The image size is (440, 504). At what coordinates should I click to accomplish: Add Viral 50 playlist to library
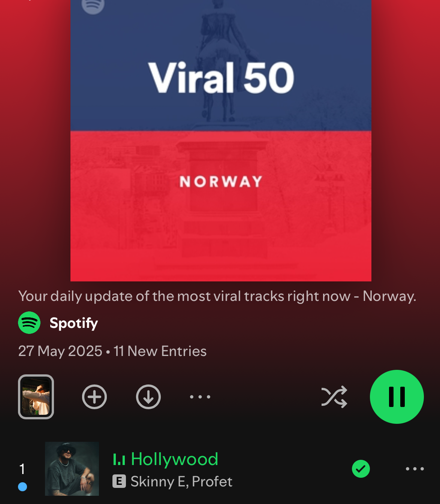94,397
